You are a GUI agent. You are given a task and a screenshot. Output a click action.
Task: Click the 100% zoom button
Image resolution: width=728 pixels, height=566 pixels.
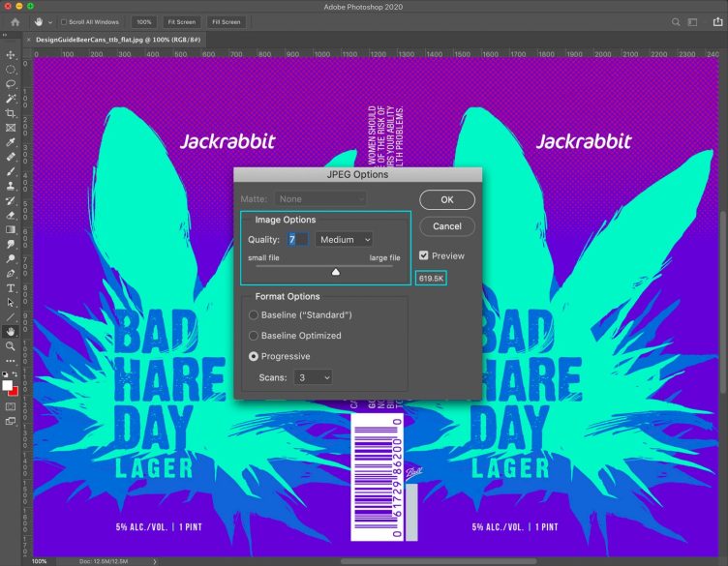tap(144, 22)
